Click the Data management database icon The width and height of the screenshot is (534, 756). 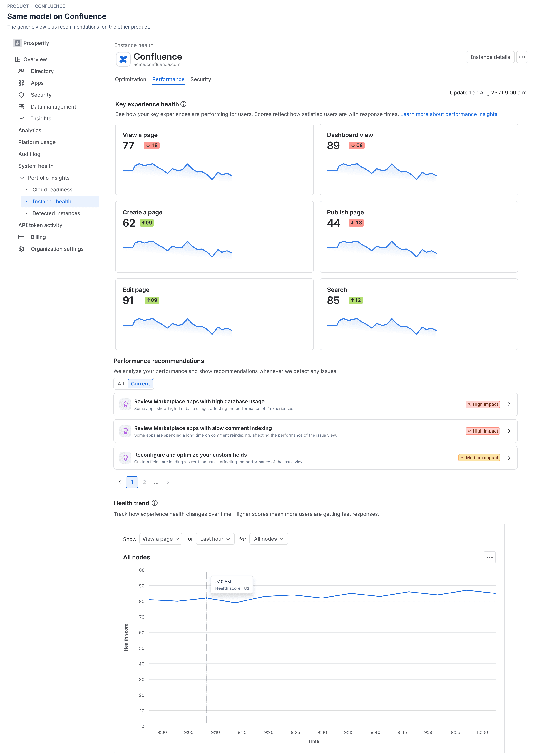click(21, 107)
